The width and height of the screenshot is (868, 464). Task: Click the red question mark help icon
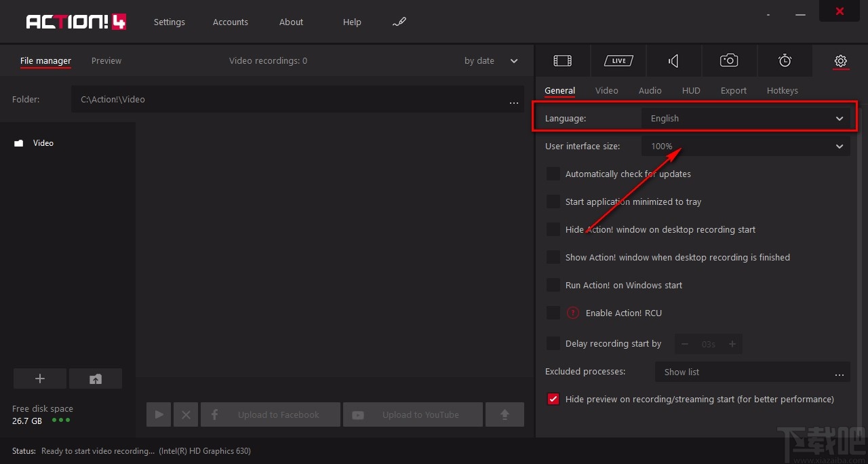573,313
